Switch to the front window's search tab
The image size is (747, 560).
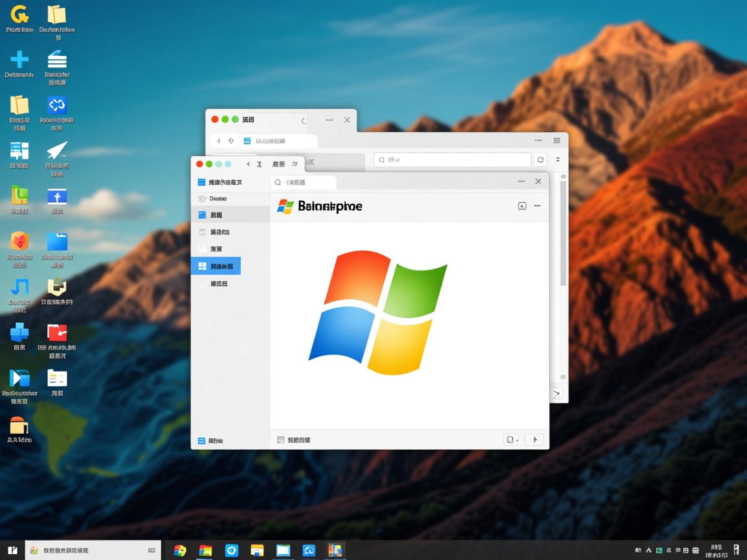click(303, 183)
